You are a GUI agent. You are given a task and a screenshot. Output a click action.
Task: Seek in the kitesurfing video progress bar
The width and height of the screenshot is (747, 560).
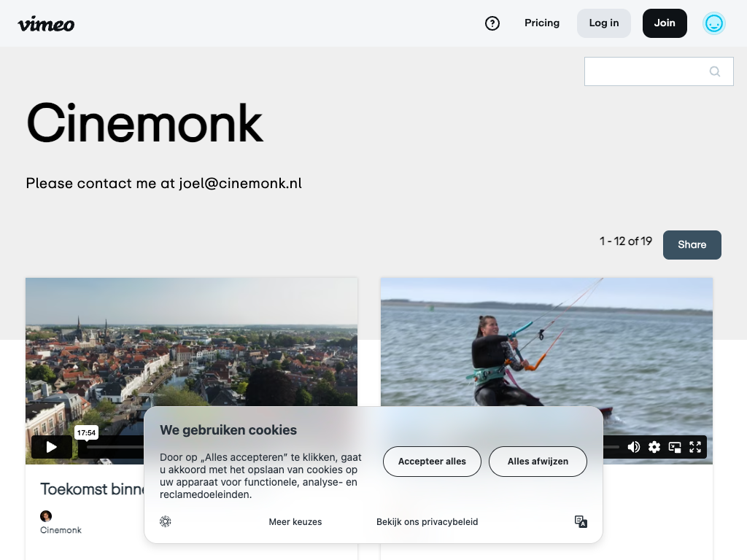click(611, 447)
